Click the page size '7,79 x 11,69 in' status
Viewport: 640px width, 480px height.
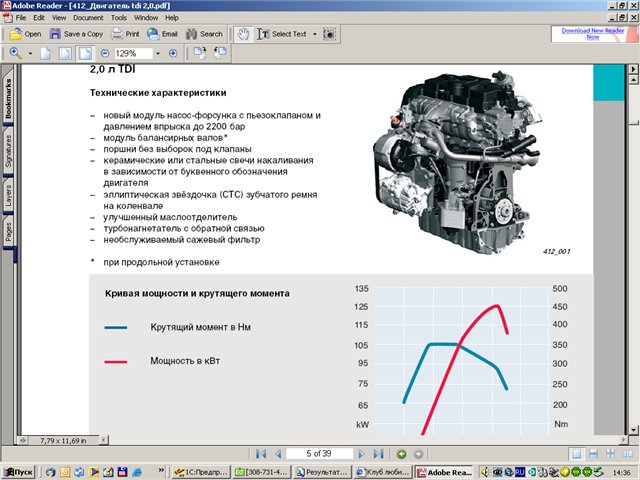pos(63,440)
